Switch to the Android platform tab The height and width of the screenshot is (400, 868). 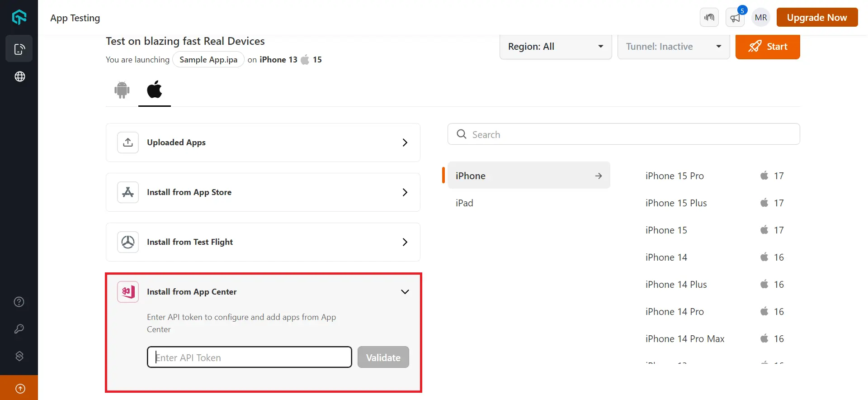pyautogui.click(x=122, y=90)
